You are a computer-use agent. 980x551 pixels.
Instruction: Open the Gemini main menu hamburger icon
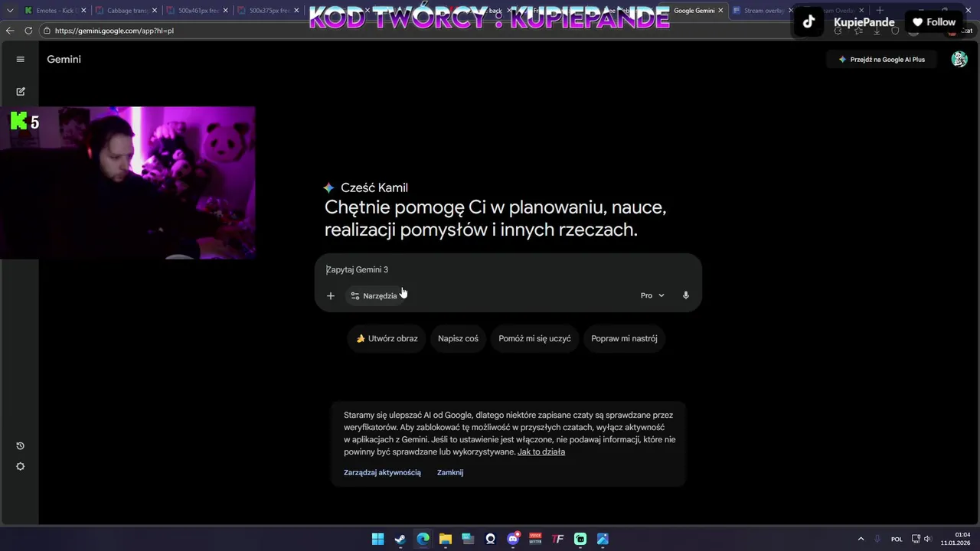click(x=21, y=59)
